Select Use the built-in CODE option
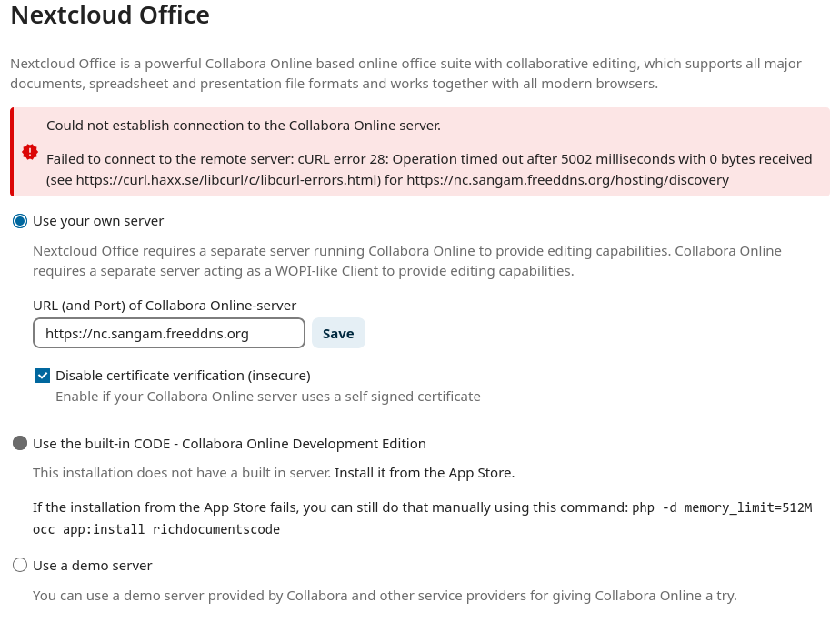 [20, 443]
